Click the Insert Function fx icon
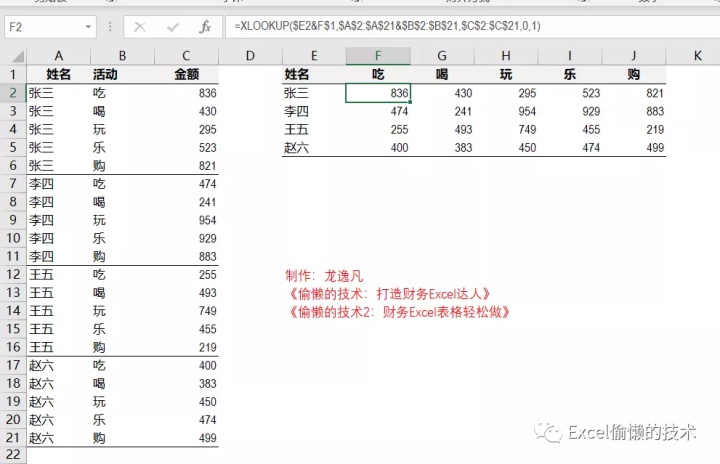 click(205, 27)
